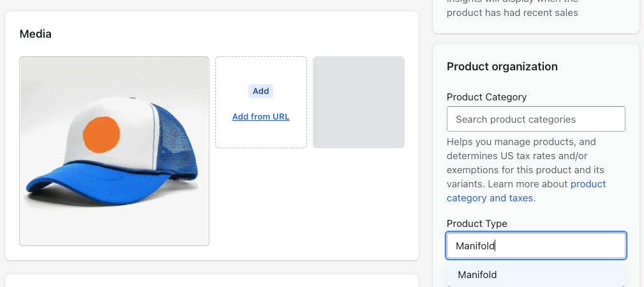The image size is (644, 287).
Task: Open the trucker hat media thumbnail
Action: coord(114,151)
